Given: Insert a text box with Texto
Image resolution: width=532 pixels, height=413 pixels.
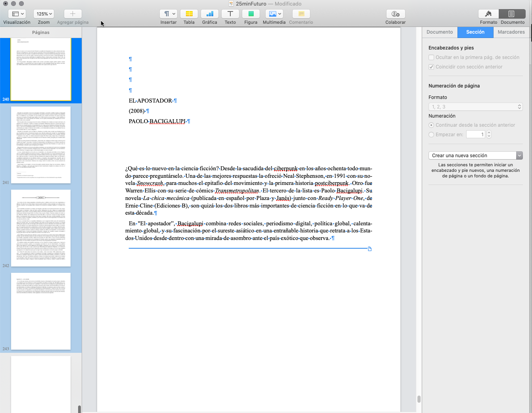Looking at the screenshot, I should tap(230, 14).
